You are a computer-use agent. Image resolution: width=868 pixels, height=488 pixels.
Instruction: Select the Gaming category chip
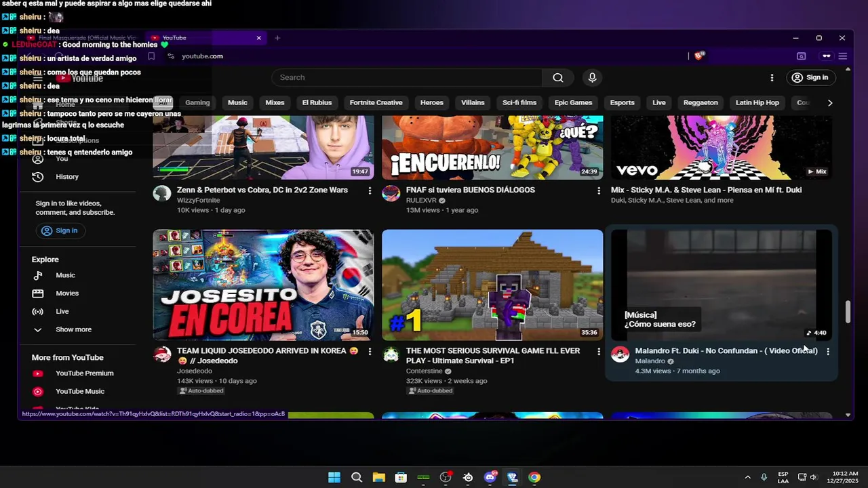coord(197,103)
